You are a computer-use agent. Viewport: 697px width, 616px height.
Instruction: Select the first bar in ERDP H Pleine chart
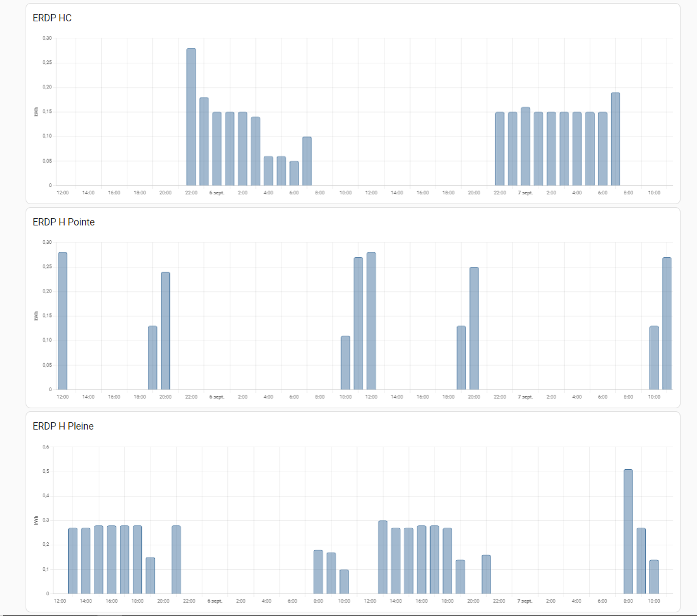pyautogui.click(x=73, y=561)
